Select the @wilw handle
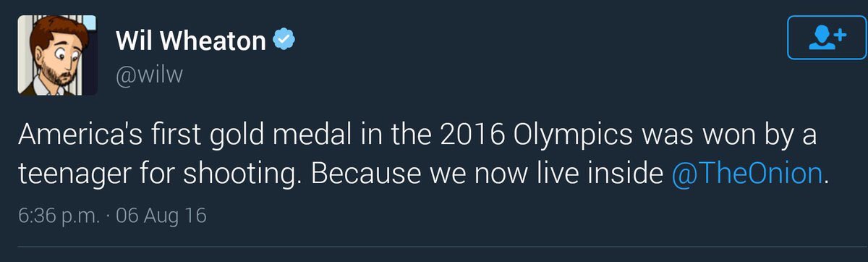 (x=150, y=76)
